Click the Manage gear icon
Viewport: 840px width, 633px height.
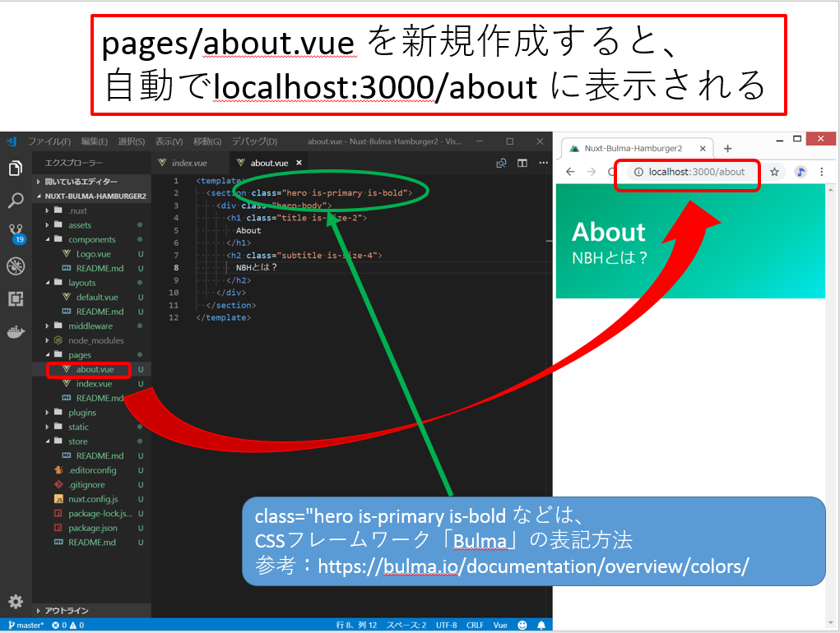click(15, 601)
